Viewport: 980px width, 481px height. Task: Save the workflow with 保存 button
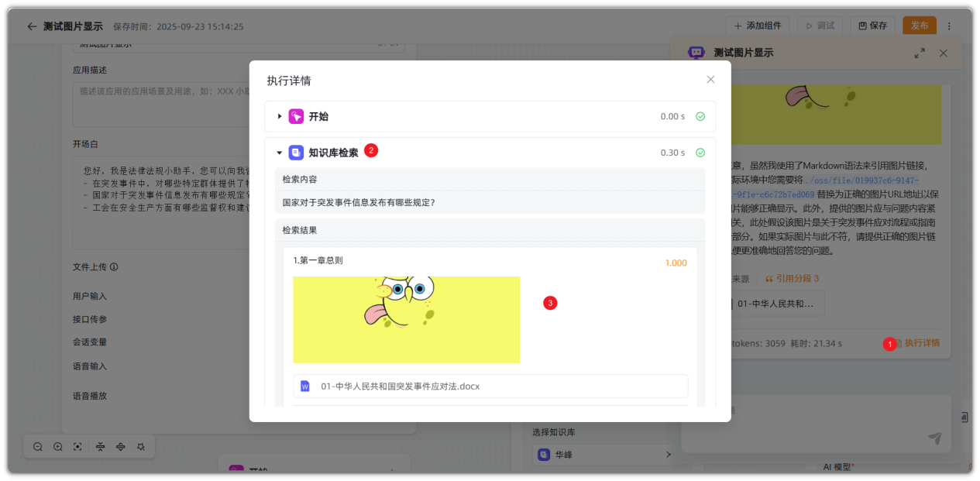(x=872, y=26)
